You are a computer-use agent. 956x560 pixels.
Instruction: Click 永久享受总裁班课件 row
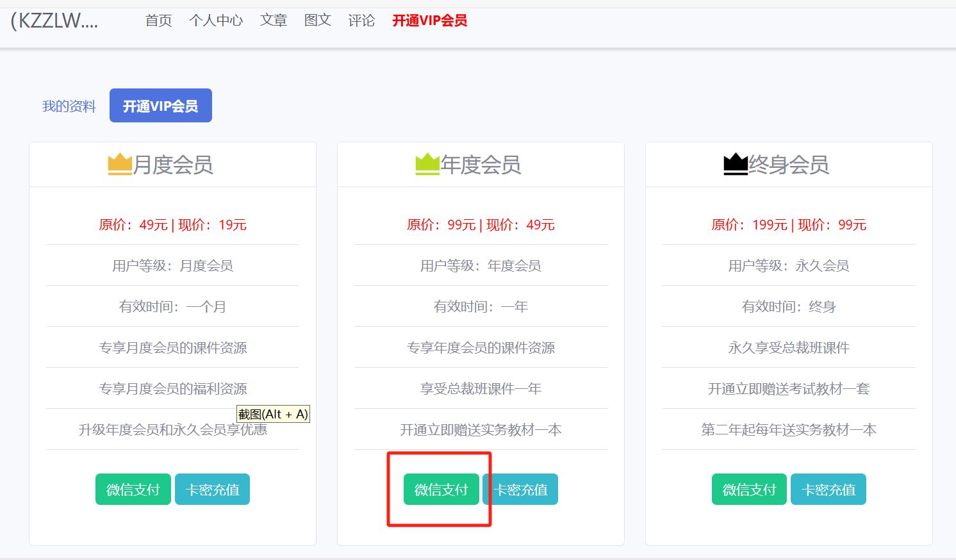click(x=789, y=347)
